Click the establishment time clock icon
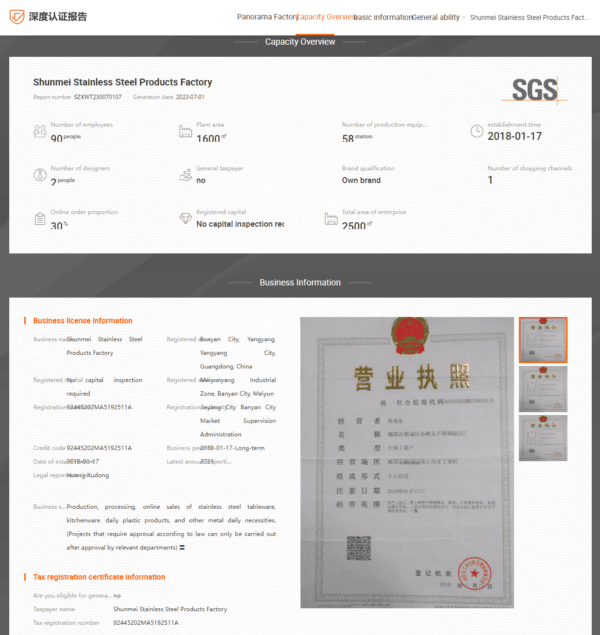This screenshot has height=635, width=600. [477, 131]
